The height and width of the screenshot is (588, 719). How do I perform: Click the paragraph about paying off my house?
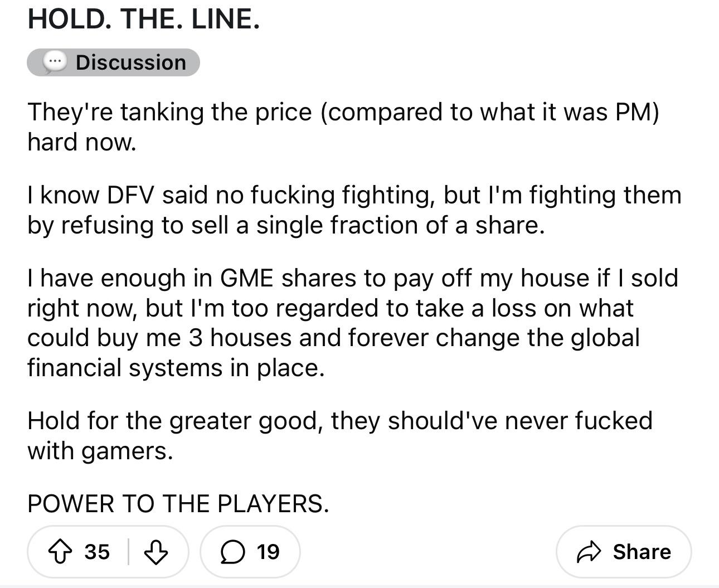tap(353, 323)
